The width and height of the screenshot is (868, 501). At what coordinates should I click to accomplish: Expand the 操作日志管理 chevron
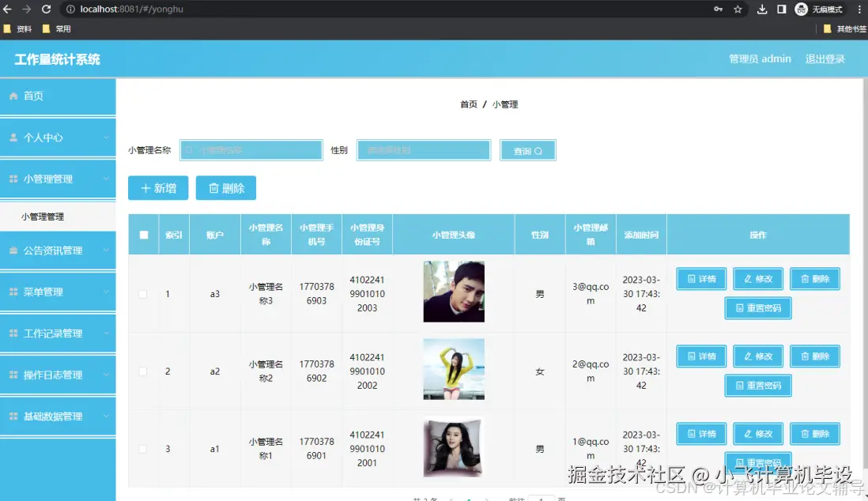[x=106, y=375]
